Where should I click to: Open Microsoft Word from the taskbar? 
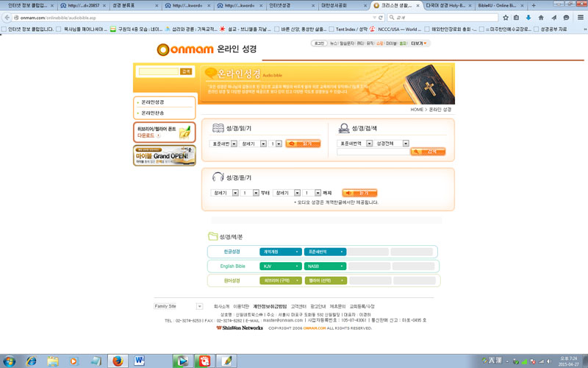tap(140, 361)
